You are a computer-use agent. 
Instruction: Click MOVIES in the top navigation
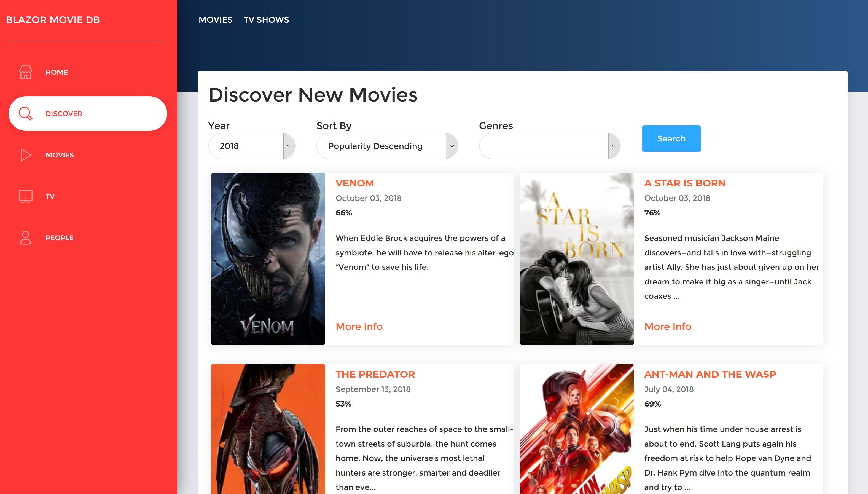[216, 20]
